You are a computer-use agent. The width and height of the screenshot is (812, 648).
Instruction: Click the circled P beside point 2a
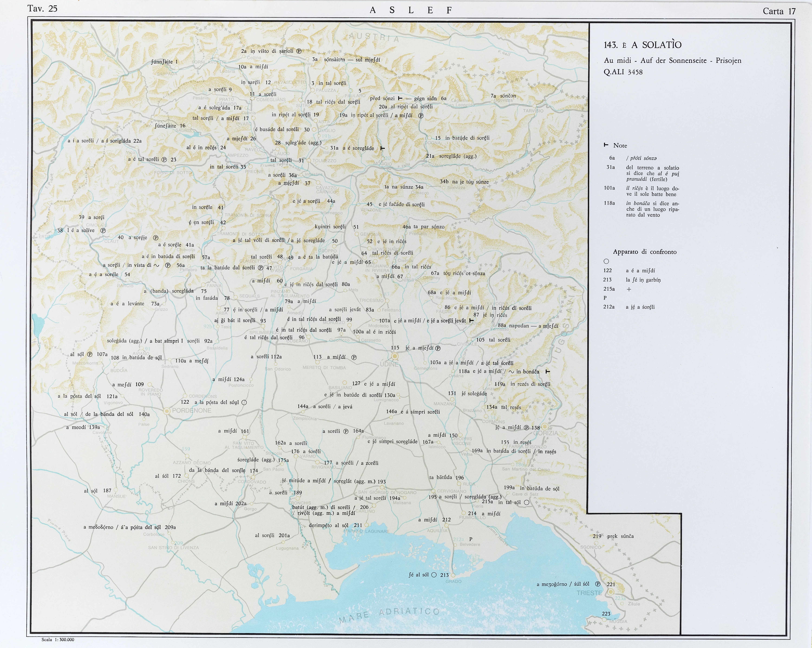point(299,51)
